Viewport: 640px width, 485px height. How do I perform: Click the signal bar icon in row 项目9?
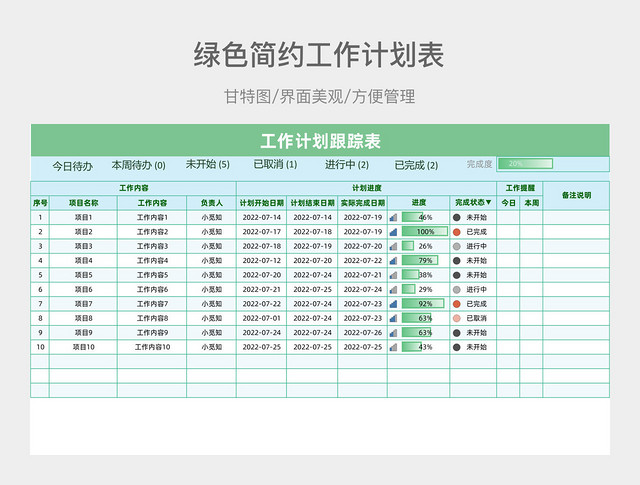(x=393, y=333)
